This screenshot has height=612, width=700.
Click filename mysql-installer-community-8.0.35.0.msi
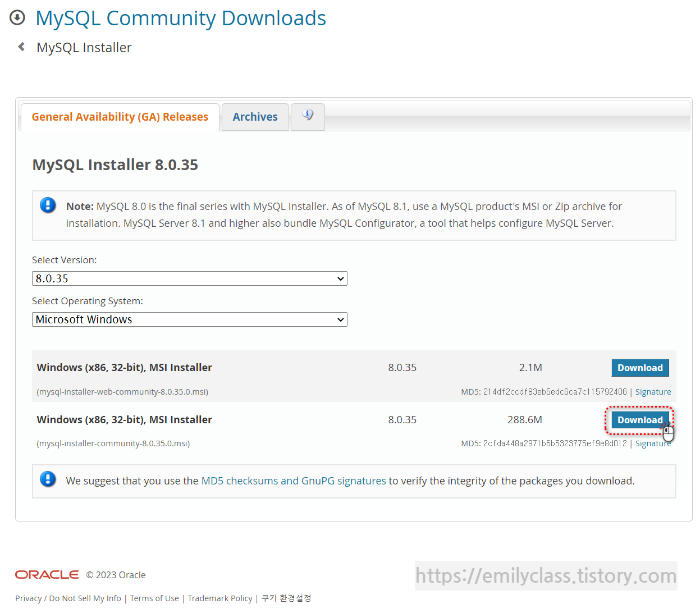coord(113,444)
